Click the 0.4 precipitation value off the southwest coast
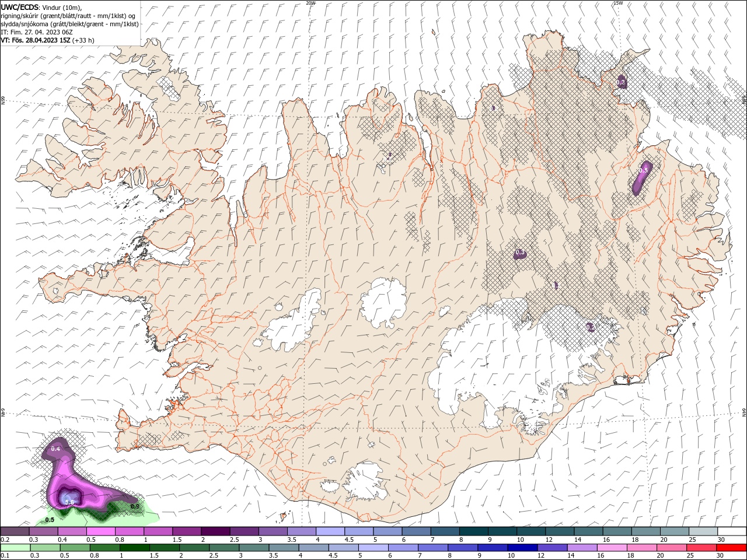Screen dimensions: 747x560 (x=55, y=449)
